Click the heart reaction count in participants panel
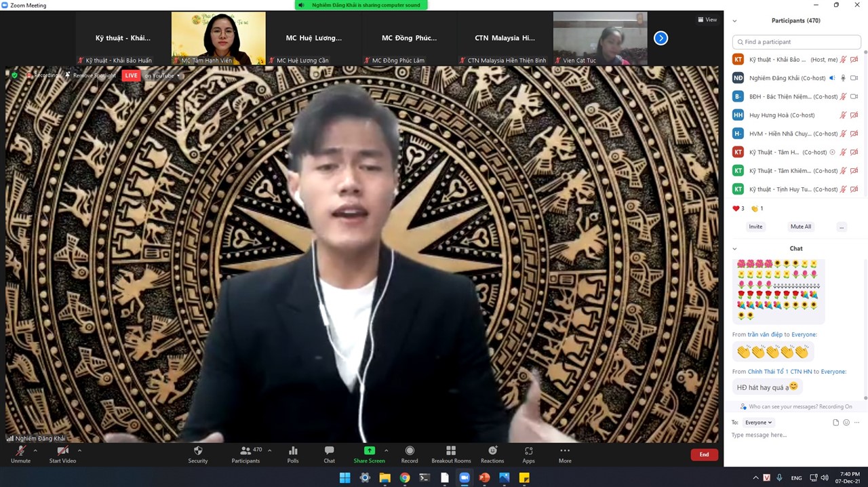This screenshot has width=868, height=487. coord(738,208)
